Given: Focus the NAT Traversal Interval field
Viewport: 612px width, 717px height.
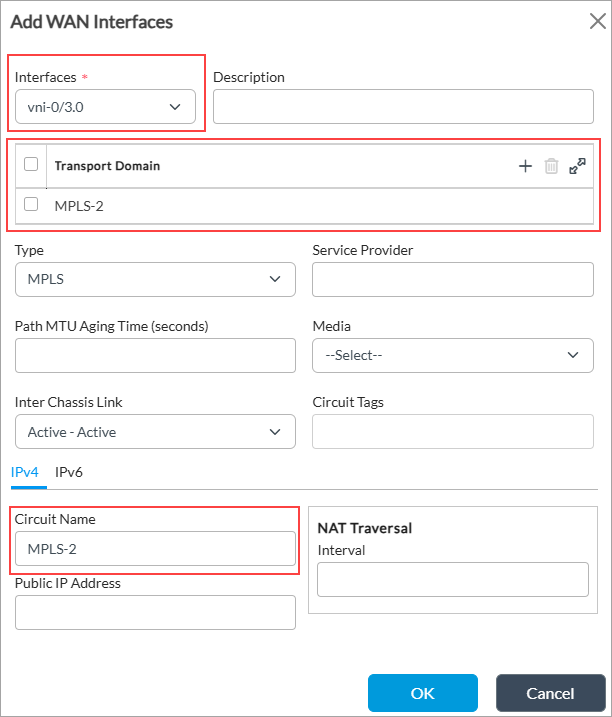Looking at the screenshot, I should click(x=453, y=579).
